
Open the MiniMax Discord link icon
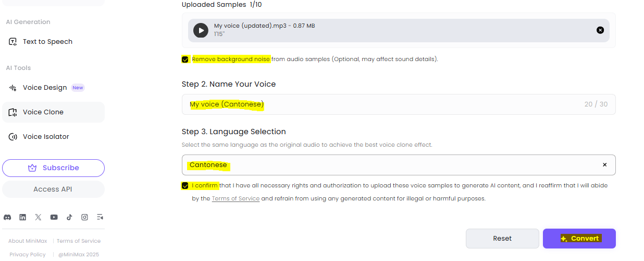7,217
